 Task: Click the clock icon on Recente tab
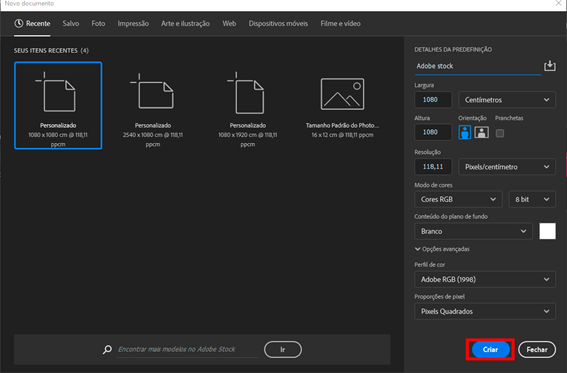pos(18,23)
